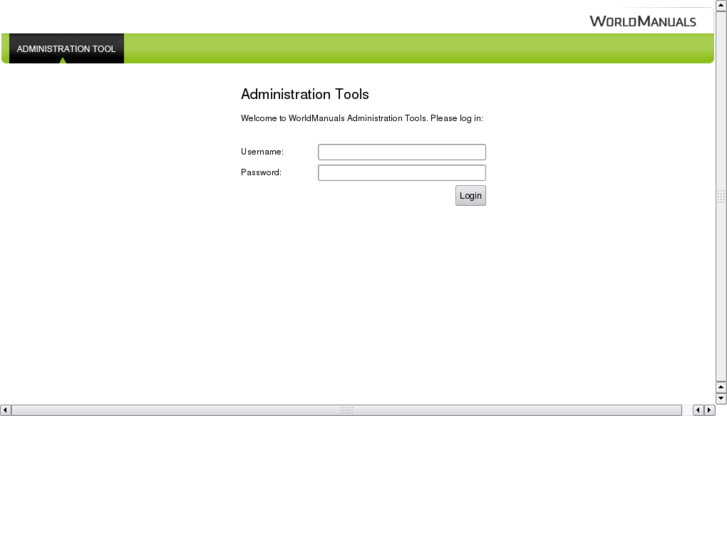This screenshot has width=727, height=545.
Task: Open the Administration Tool tab
Action: [x=66, y=48]
